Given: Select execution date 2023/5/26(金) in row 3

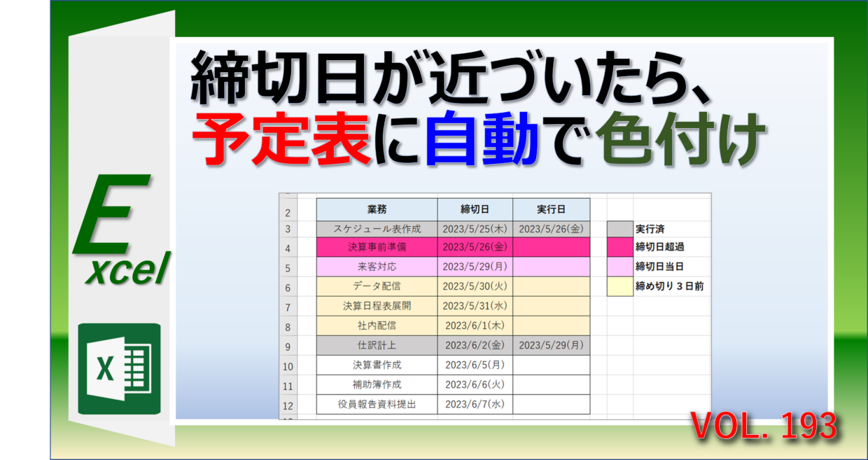Looking at the screenshot, I should pos(552,228).
